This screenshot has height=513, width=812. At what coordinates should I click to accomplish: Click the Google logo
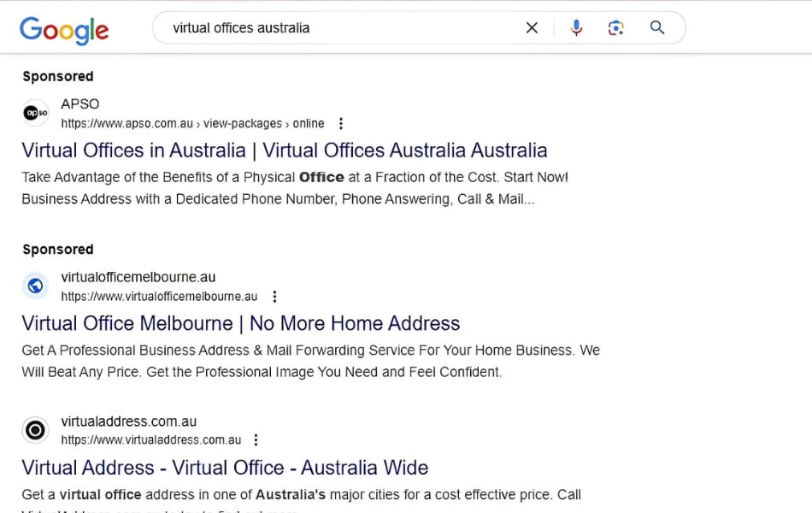pyautogui.click(x=64, y=29)
